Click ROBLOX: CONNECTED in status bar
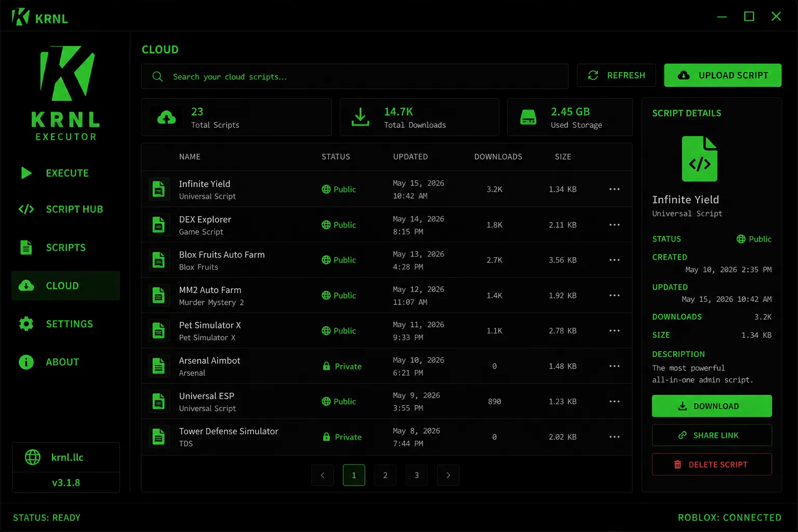 click(729, 518)
